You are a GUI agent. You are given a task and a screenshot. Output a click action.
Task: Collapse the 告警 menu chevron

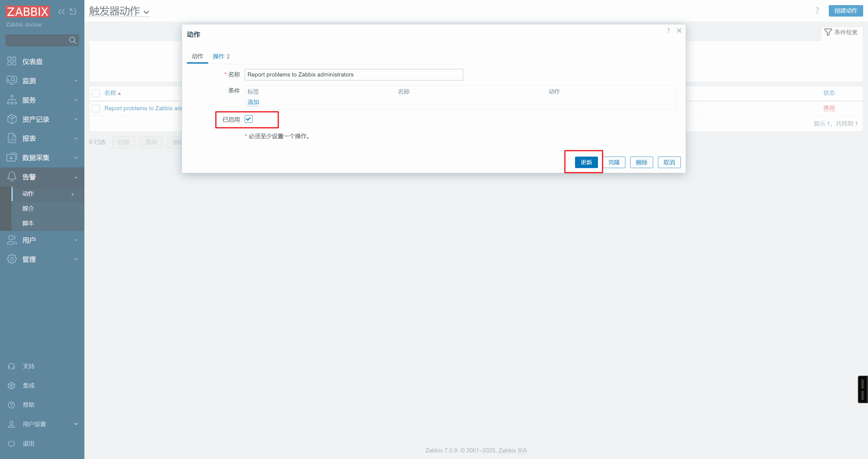[x=76, y=177]
